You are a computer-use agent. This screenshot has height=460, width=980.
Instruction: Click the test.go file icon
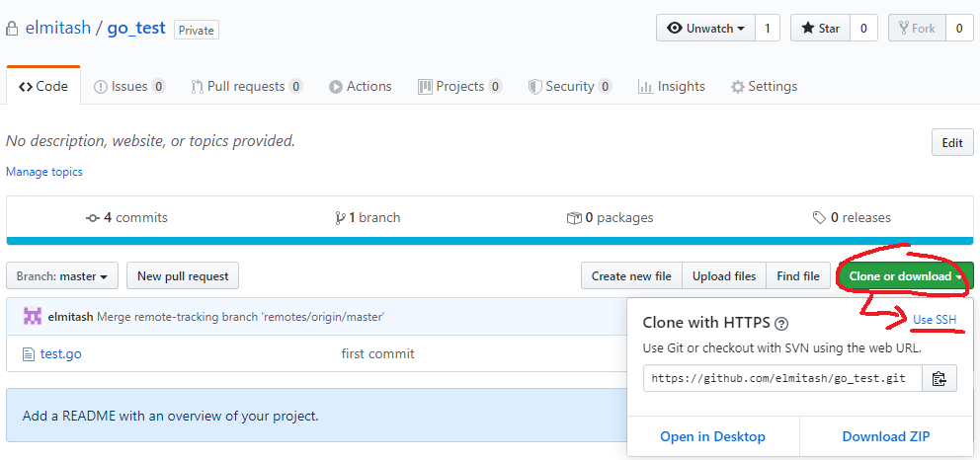click(x=28, y=354)
